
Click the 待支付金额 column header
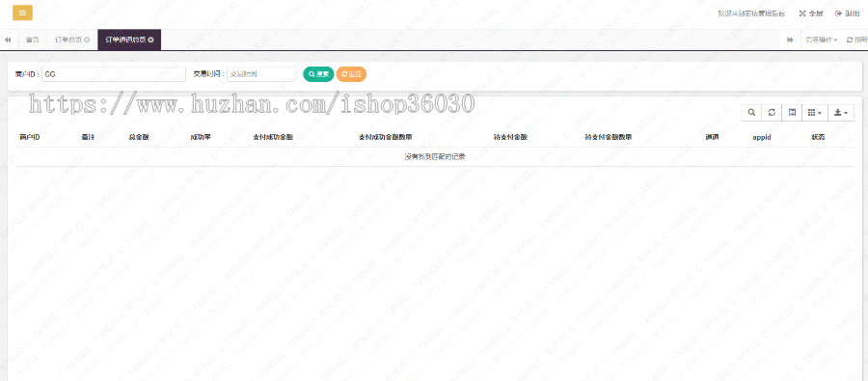click(x=510, y=137)
